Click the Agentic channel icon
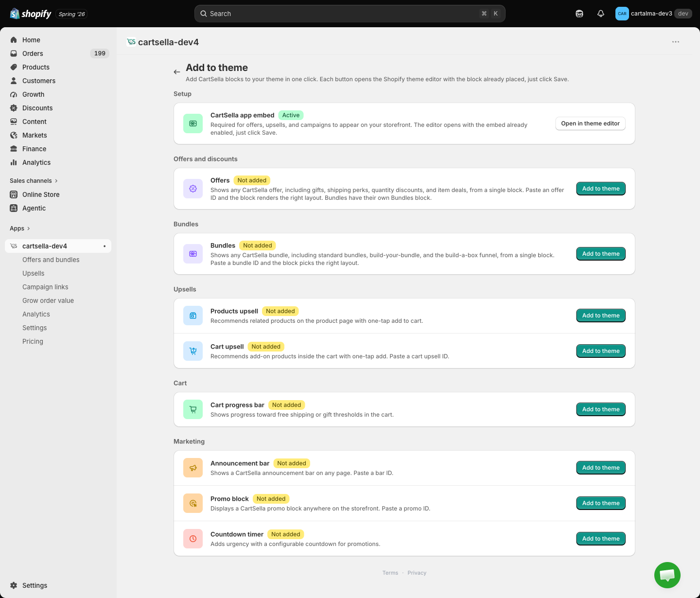 click(x=14, y=208)
